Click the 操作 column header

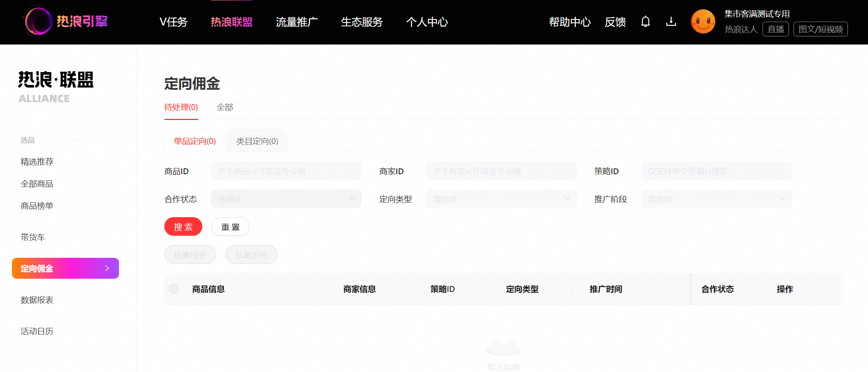785,289
